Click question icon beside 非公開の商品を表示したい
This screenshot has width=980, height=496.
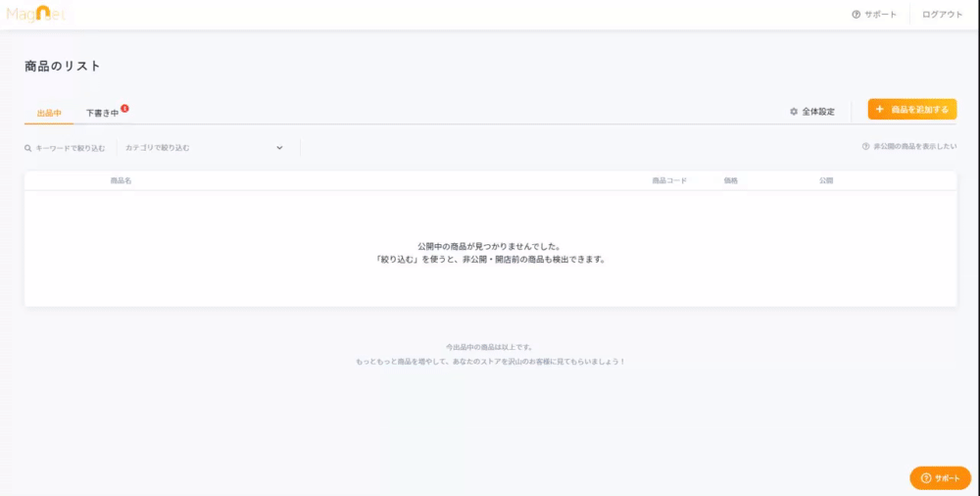pos(865,146)
